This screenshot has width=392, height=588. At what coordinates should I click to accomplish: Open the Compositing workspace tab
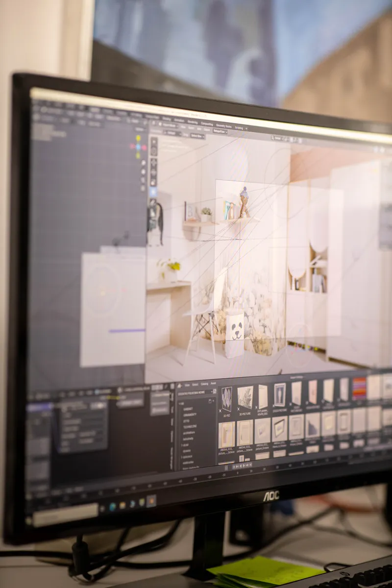(207, 124)
